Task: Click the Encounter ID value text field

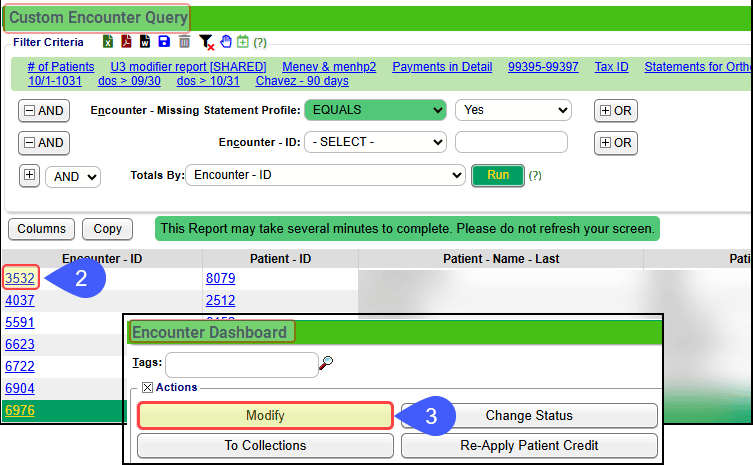Action: [511, 142]
